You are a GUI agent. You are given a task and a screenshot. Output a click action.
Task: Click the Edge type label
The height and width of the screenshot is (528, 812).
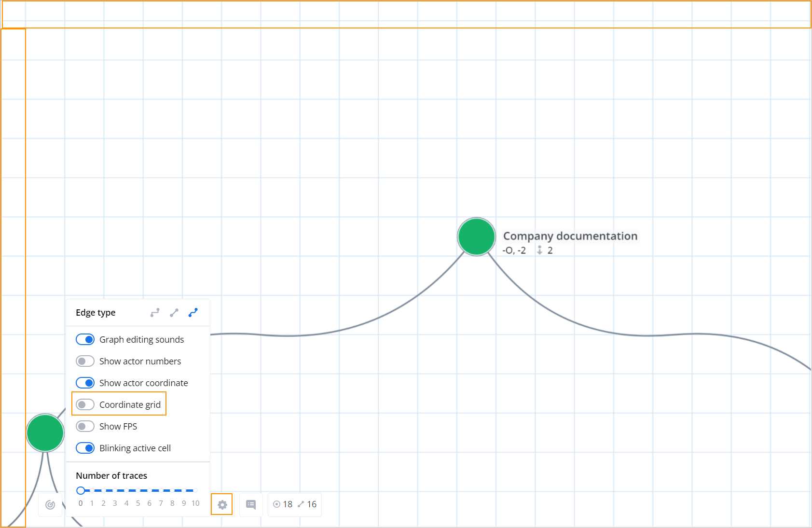tap(96, 313)
